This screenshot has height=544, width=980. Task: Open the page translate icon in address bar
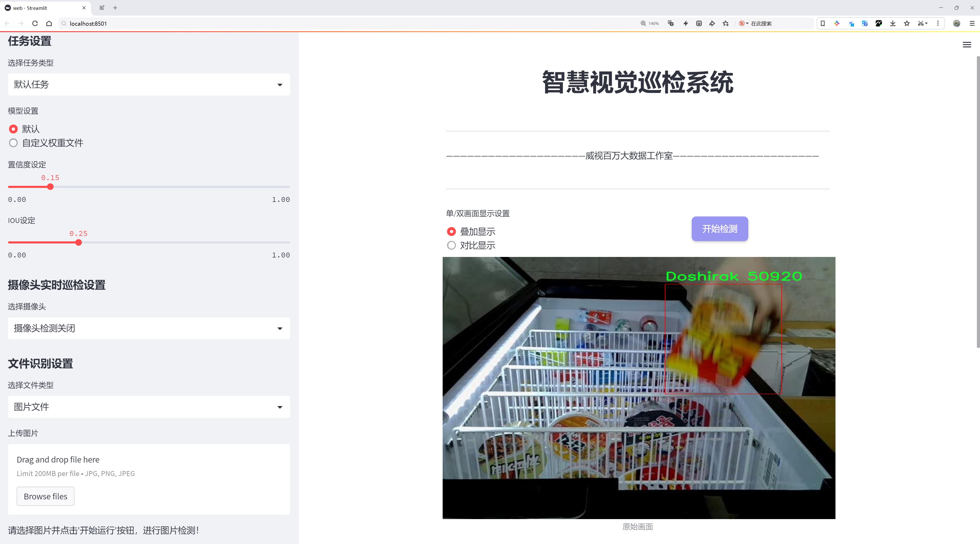(671, 23)
